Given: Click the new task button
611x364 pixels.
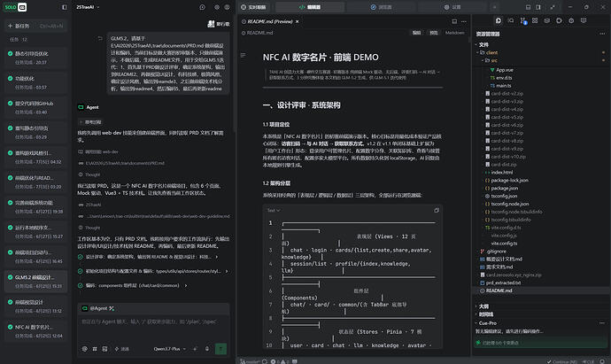Looking at the screenshot, I should [36, 26].
